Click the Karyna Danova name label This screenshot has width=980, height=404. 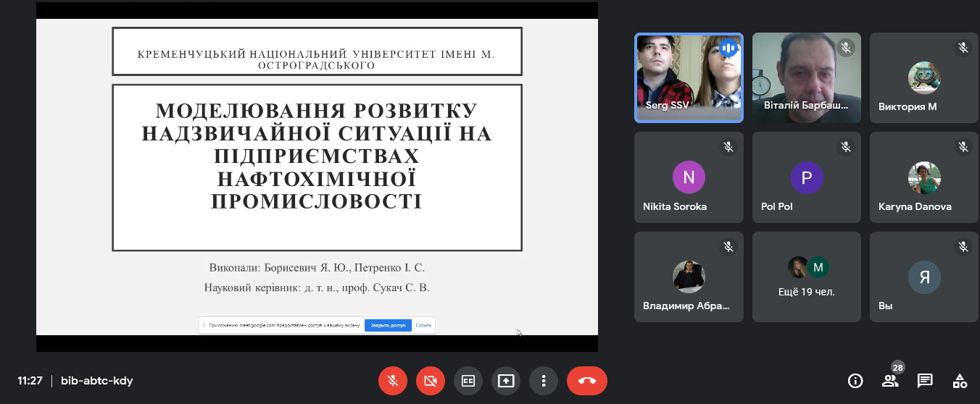click(x=915, y=206)
